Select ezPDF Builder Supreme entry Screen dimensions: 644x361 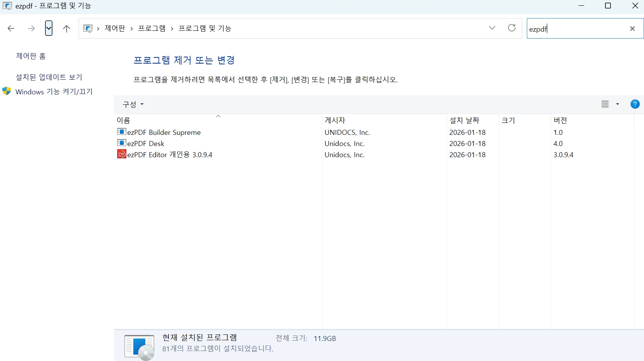[164, 132]
